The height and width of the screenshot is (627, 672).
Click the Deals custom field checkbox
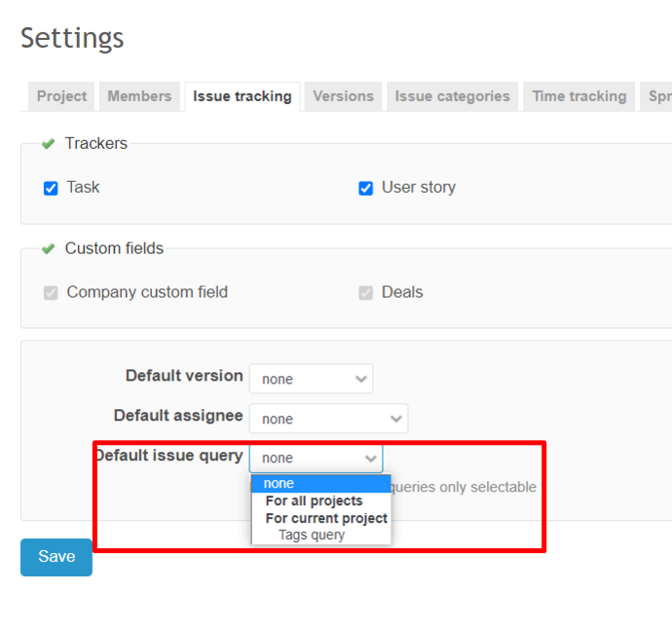(x=366, y=293)
